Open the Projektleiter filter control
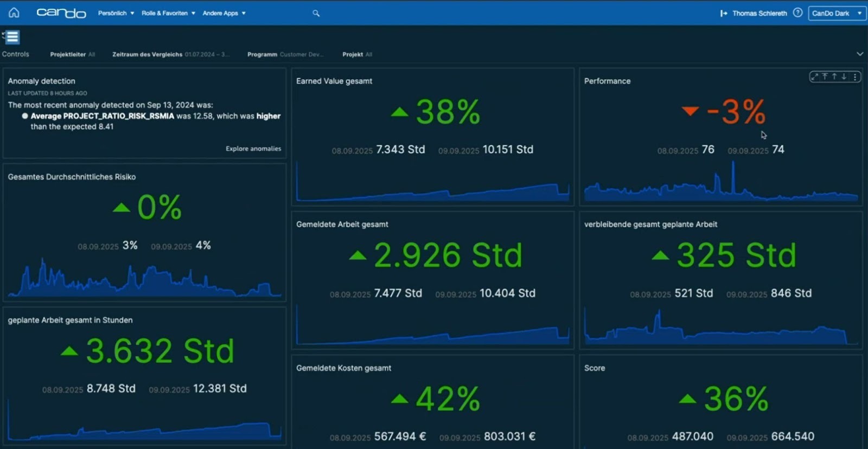868x449 pixels. click(72, 54)
